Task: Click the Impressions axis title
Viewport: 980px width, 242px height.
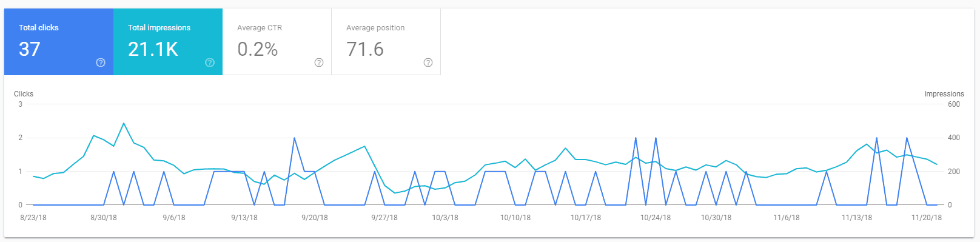Action: (x=944, y=94)
